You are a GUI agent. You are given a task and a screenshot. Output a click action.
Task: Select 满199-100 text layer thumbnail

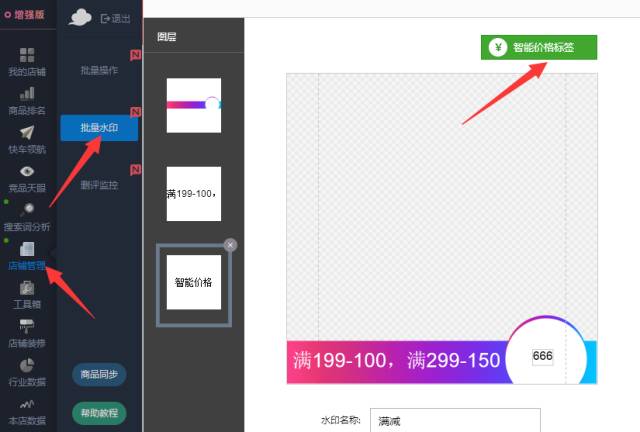tap(194, 194)
